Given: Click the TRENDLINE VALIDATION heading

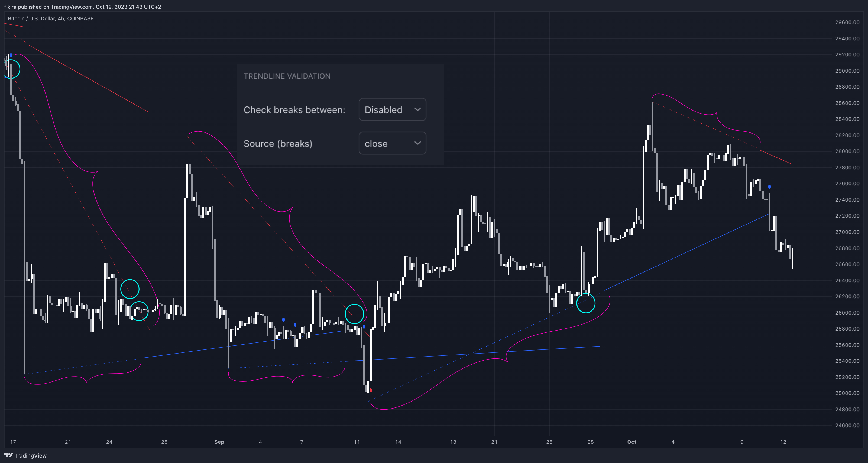Looking at the screenshot, I should pyautogui.click(x=287, y=76).
